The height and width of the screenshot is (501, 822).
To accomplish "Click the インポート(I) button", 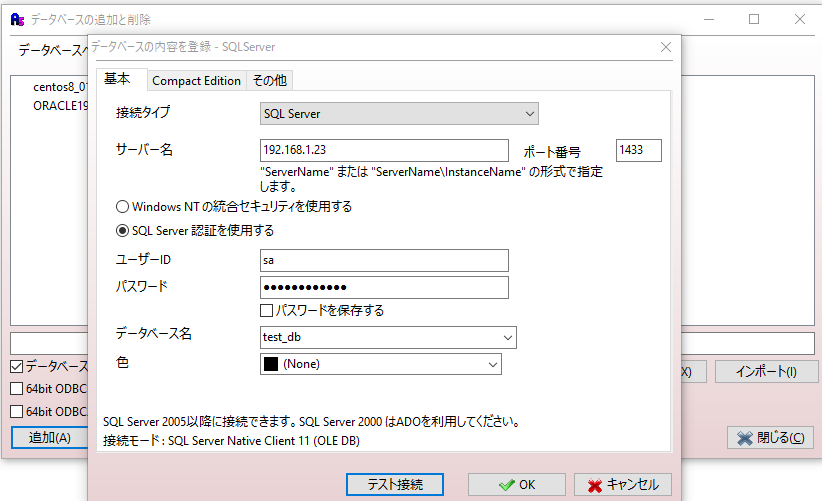I will (766, 372).
